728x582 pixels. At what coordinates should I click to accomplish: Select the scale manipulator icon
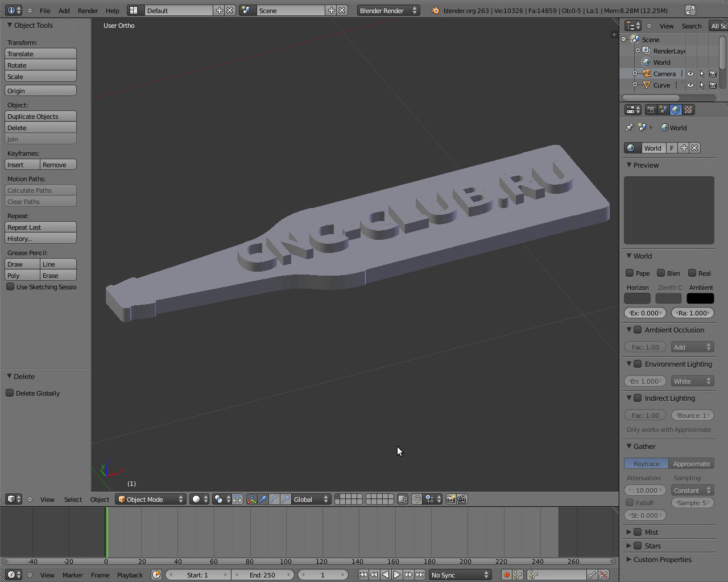point(286,499)
